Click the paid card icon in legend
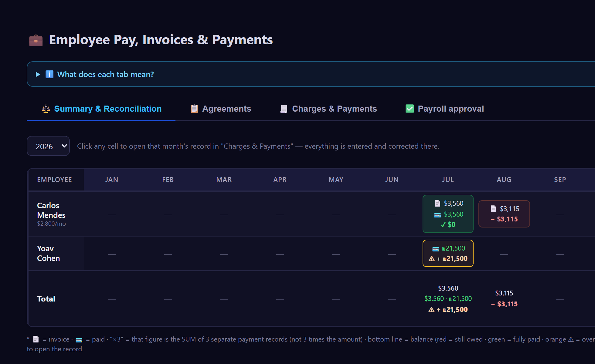Image resolution: width=595 pixels, height=364 pixels. tap(79, 340)
